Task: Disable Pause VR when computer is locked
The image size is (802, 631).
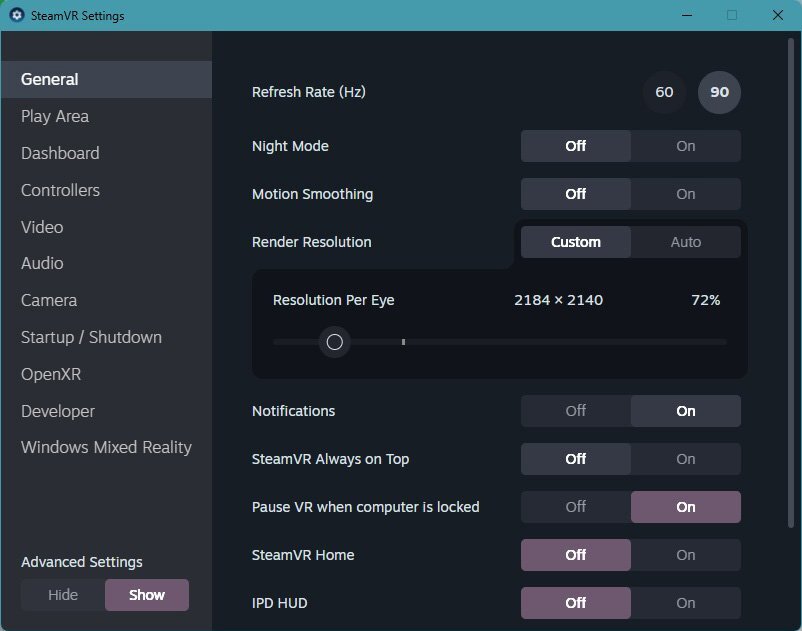Action: click(575, 507)
